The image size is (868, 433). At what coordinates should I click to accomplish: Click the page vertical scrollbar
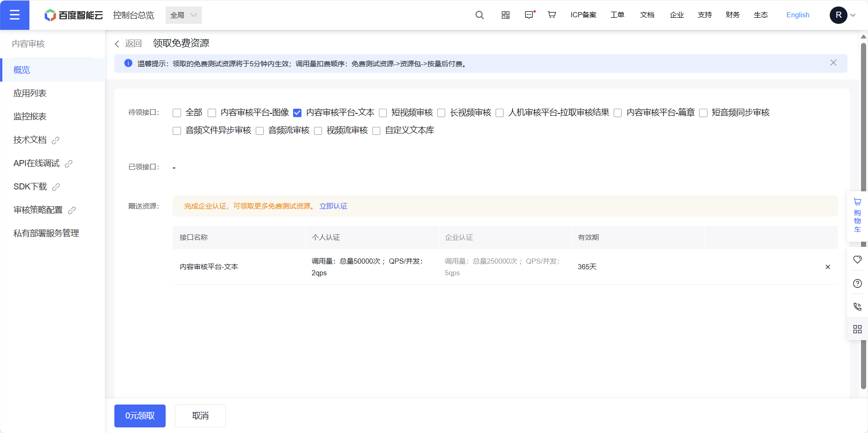point(863,216)
